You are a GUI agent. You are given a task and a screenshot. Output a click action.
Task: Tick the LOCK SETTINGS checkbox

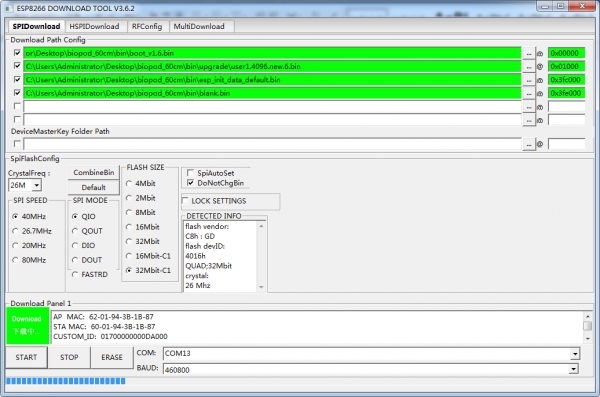pos(185,201)
